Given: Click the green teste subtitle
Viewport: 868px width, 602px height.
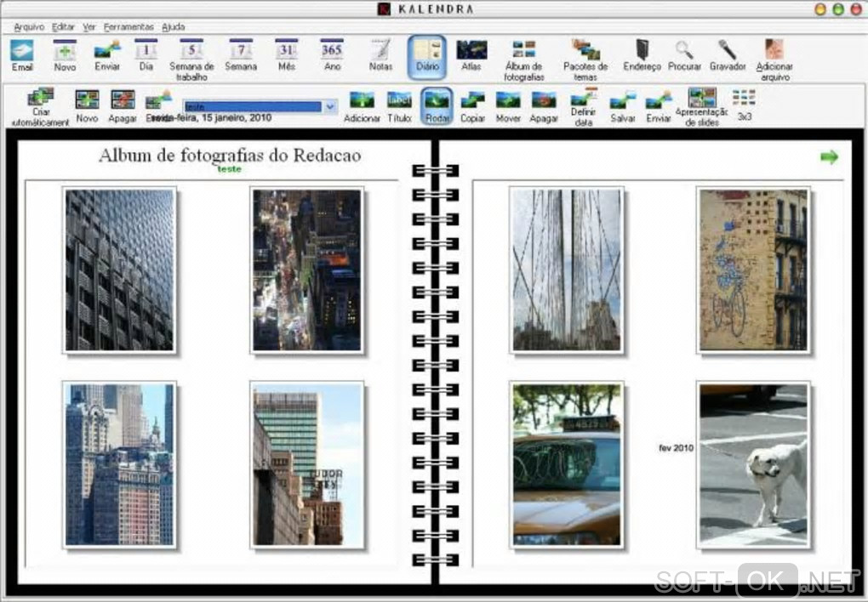Looking at the screenshot, I should tap(229, 169).
